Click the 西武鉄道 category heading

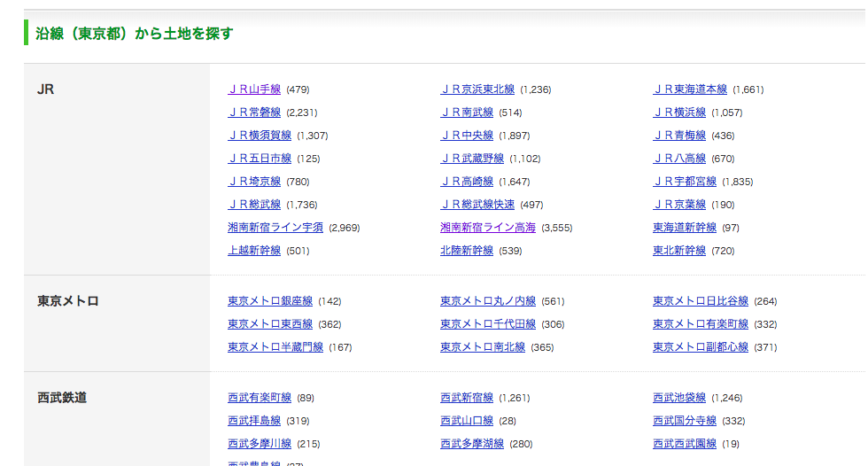[62, 398]
